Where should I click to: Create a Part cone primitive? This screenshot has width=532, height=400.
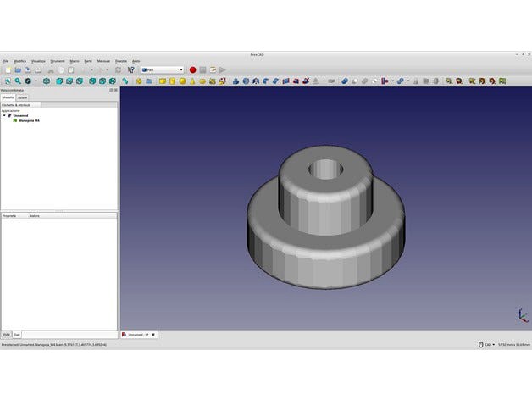193,81
